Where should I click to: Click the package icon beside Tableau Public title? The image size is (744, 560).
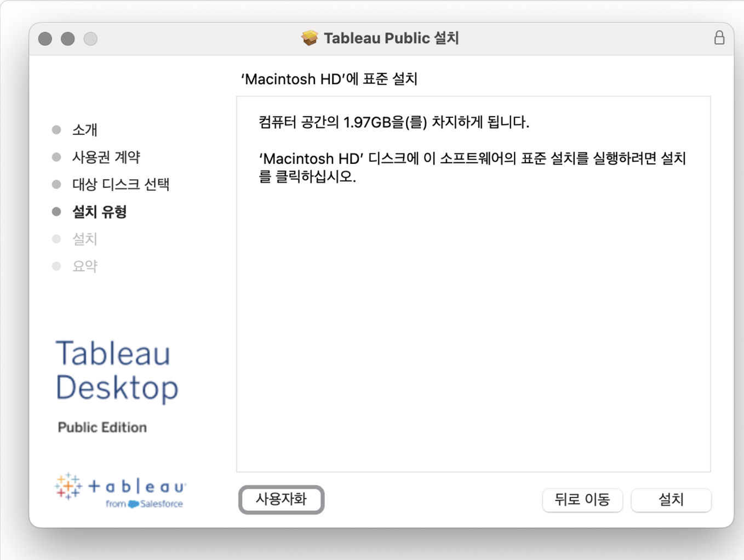pos(310,38)
